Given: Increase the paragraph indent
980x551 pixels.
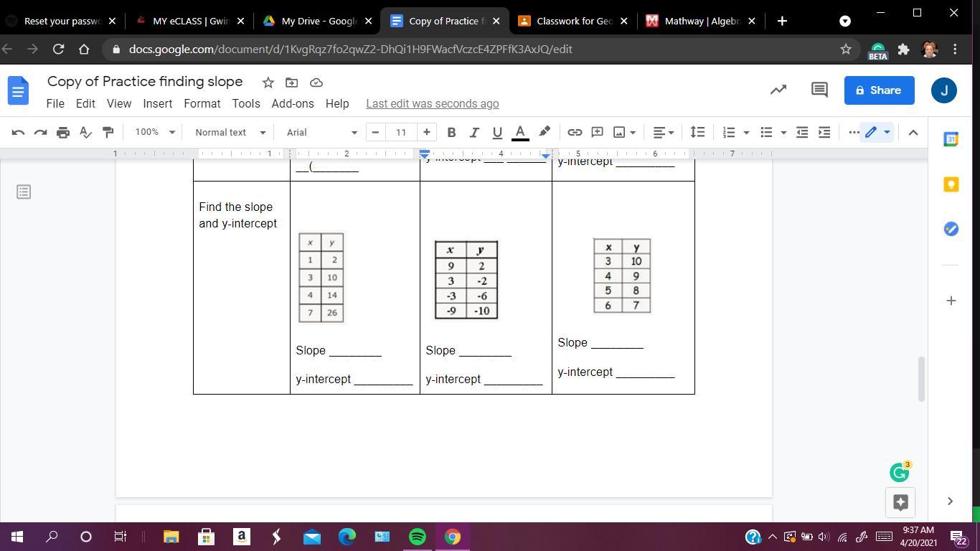Looking at the screenshot, I should 824,132.
